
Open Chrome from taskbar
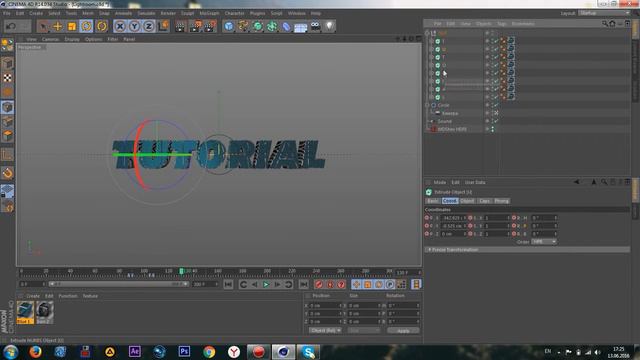click(x=209, y=351)
